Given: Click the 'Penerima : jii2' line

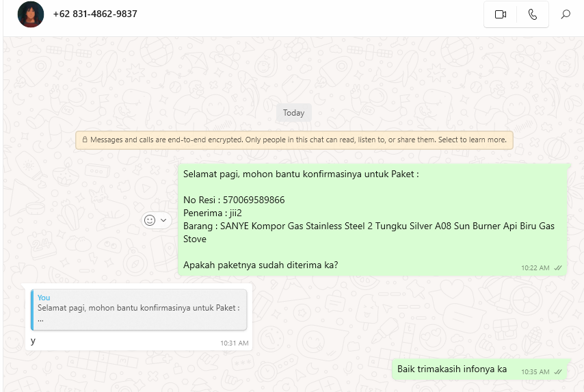Looking at the screenshot, I should tap(212, 213).
